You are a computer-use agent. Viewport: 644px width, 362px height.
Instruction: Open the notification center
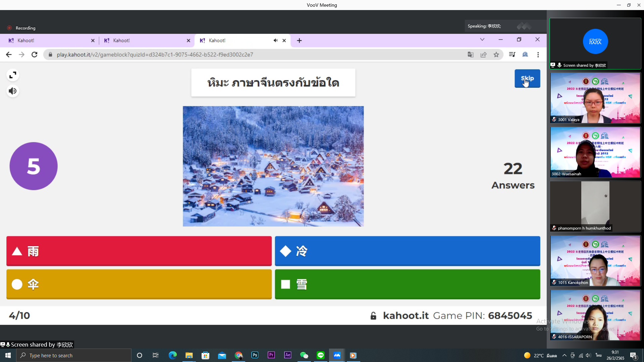(x=634, y=355)
